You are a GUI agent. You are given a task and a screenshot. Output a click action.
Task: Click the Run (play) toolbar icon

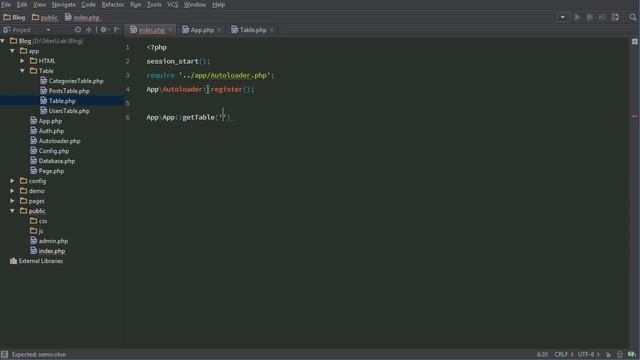[577, 18]
